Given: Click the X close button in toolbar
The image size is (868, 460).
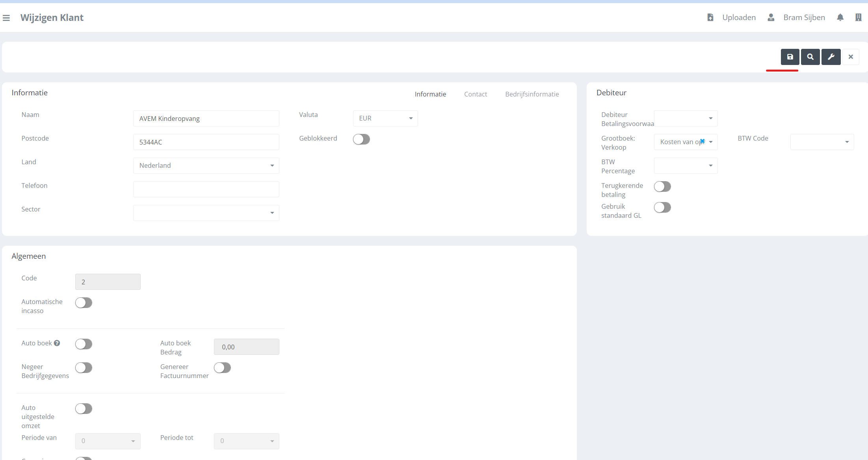Looking at the screenshot, I should point(851,57).
